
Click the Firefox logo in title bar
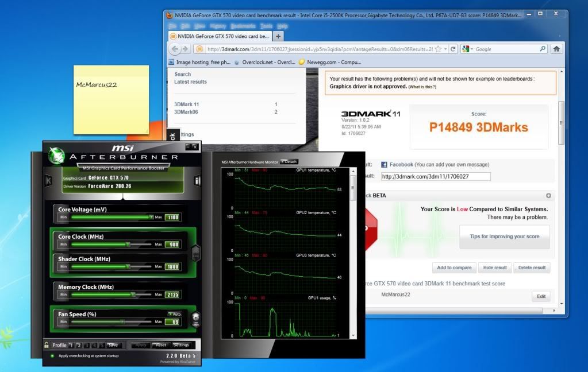(170, 15)
